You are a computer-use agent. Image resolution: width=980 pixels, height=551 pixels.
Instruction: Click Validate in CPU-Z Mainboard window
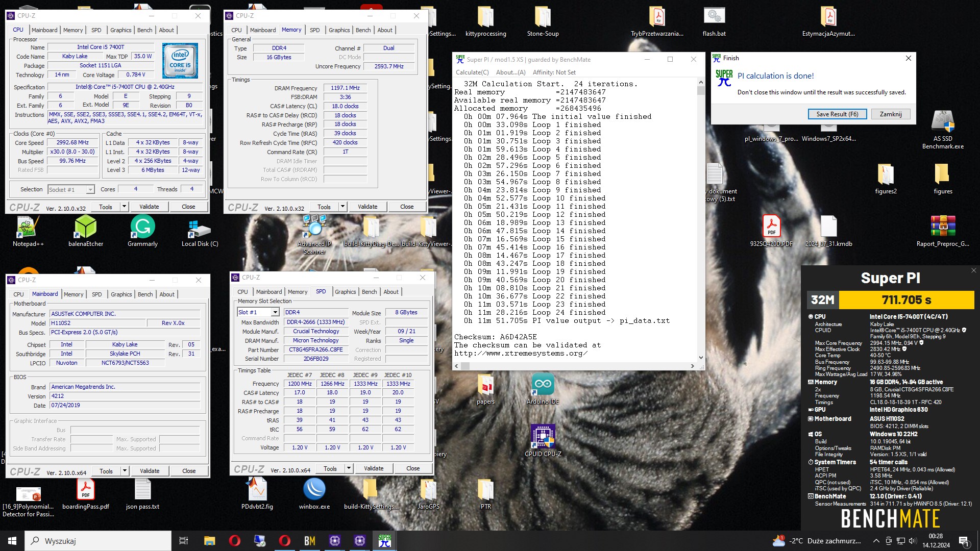150,471
